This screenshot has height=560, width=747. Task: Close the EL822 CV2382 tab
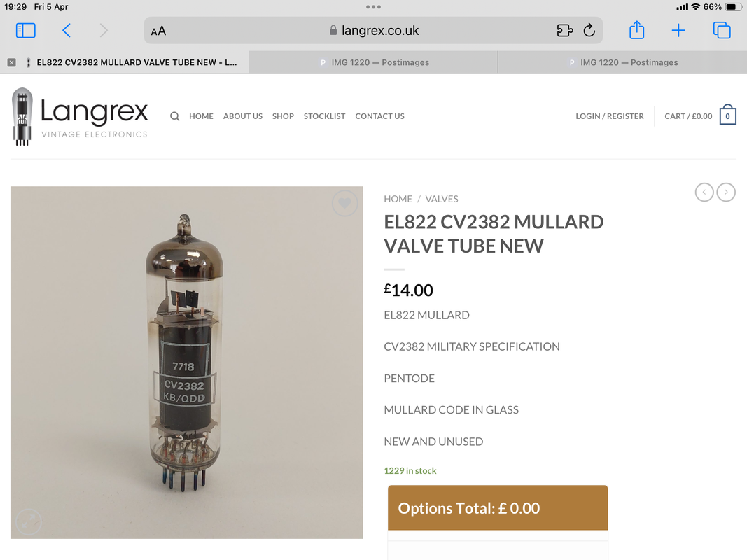12,62
